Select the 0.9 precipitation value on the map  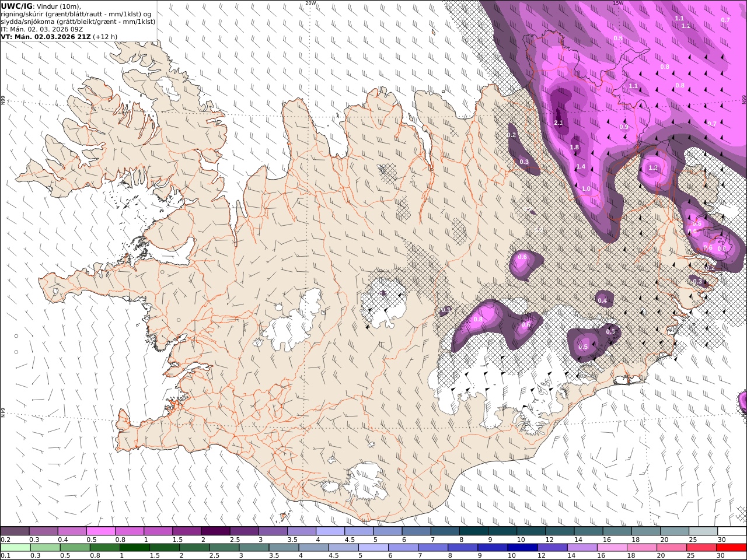click(x=624, y=127)
